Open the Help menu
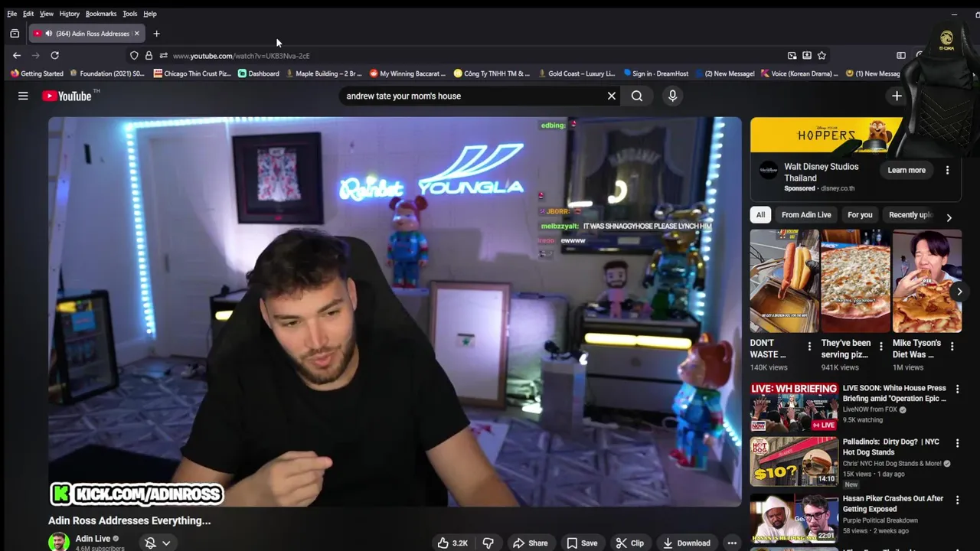Image resolution: width=980 pixels, height=551 pixels. point(150,14)
